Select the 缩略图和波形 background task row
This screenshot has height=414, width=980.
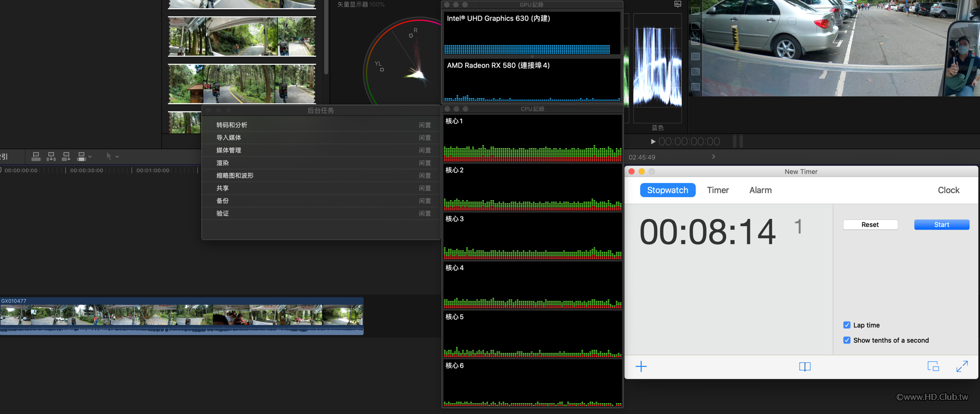point(321,175)
